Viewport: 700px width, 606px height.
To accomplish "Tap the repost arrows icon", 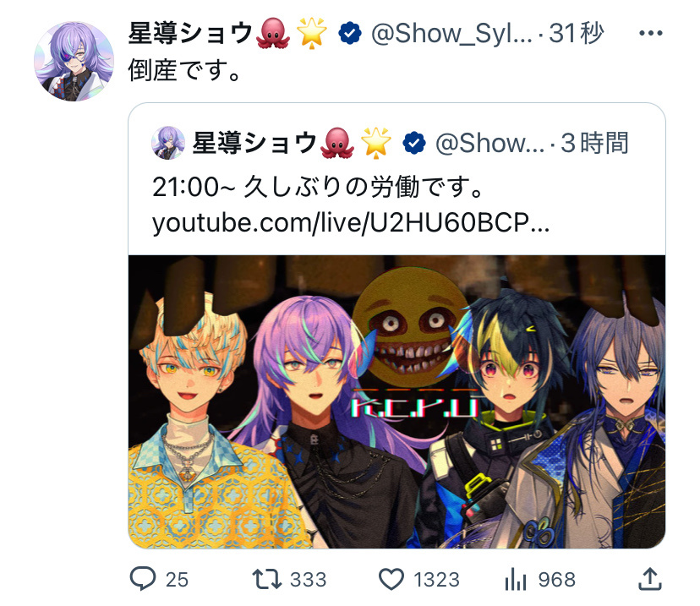I will (266, 579).
